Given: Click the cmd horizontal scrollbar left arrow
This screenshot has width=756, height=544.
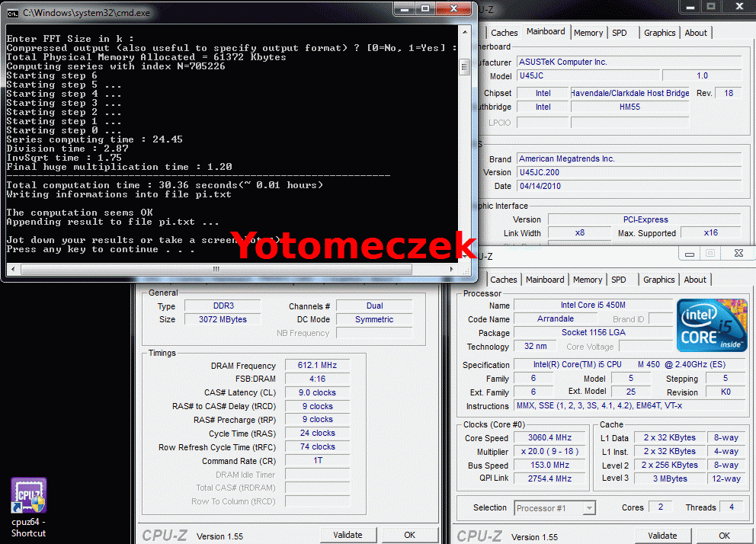Looking at the screenshot, I should pyautogui.click(x=13, y=269).
